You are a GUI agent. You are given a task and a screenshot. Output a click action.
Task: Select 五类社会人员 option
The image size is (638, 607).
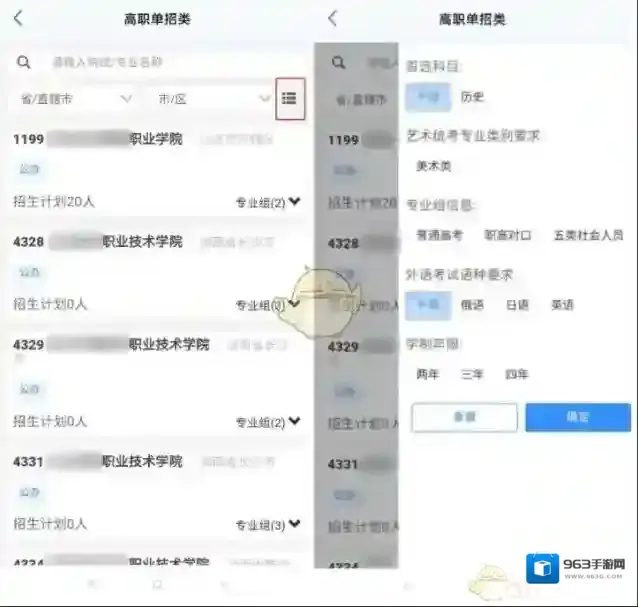tap(588, 235)
